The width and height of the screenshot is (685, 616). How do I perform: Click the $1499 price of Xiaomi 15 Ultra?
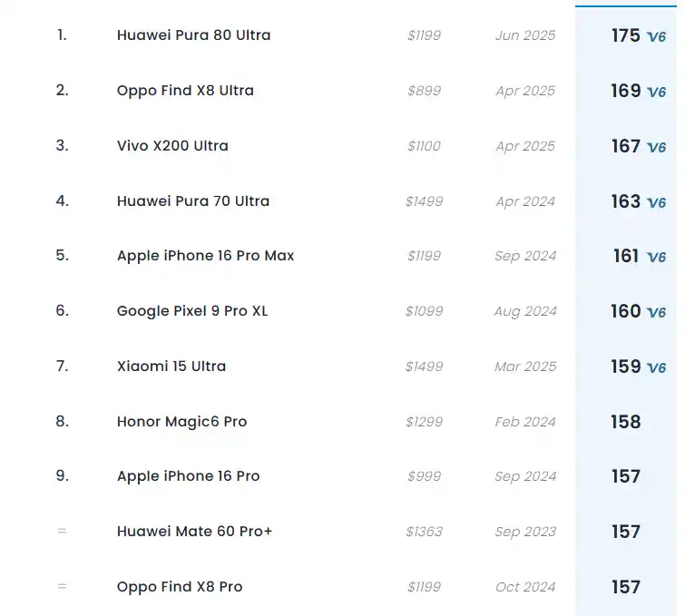(x=425, y=367)
